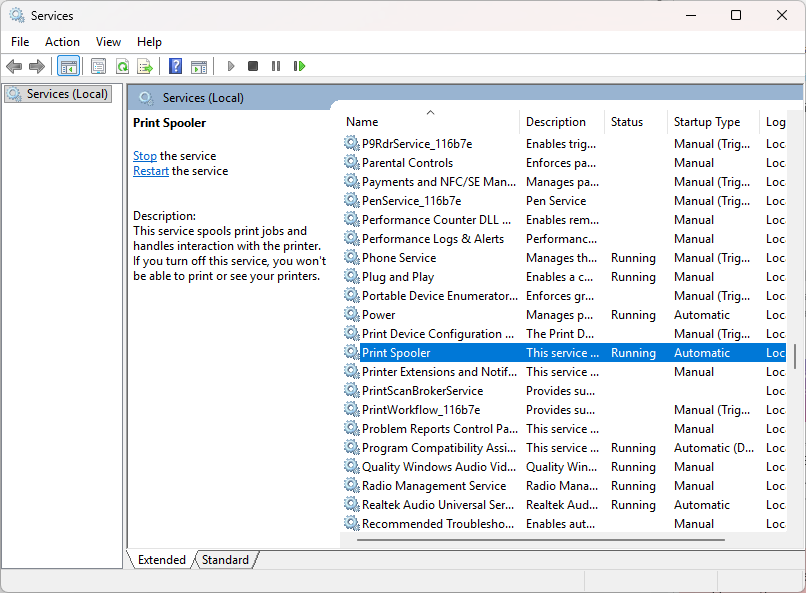Open the File menu
Viewport: 806px width, 593px height.
[20, 42]
